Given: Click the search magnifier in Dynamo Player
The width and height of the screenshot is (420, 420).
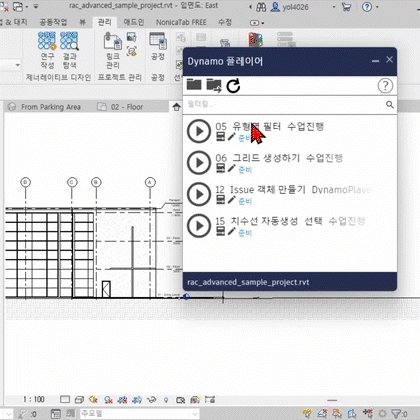Looking at the screenshot, I should (x=390, y=105).
